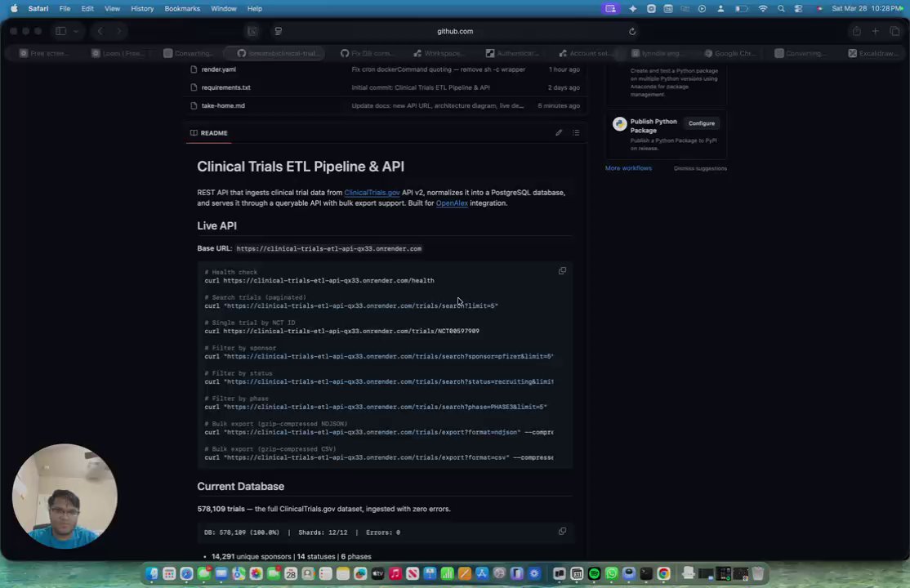This screenshot has height=588, width=910.
Task: Click the battery status icon
Action: click(x=741, y=9)
